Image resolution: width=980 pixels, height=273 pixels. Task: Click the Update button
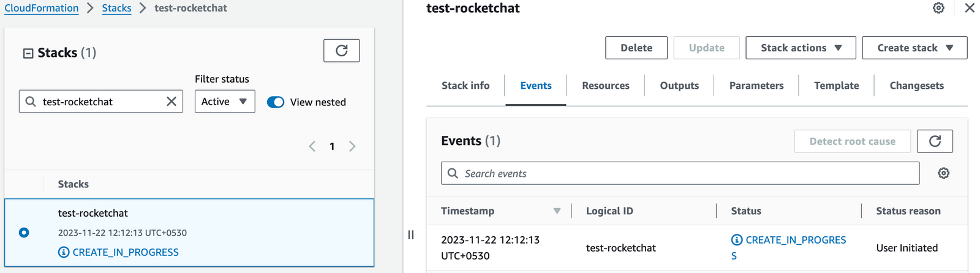pos(707,48)
